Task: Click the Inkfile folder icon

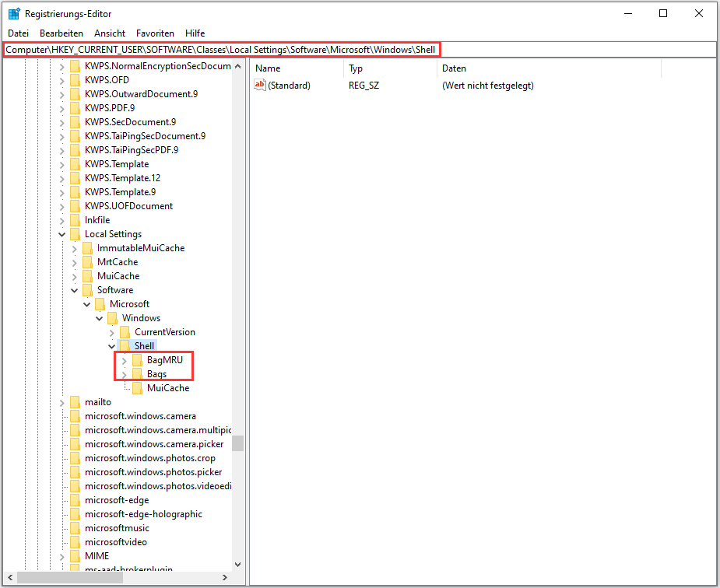Action: click(x=75, y=220)
